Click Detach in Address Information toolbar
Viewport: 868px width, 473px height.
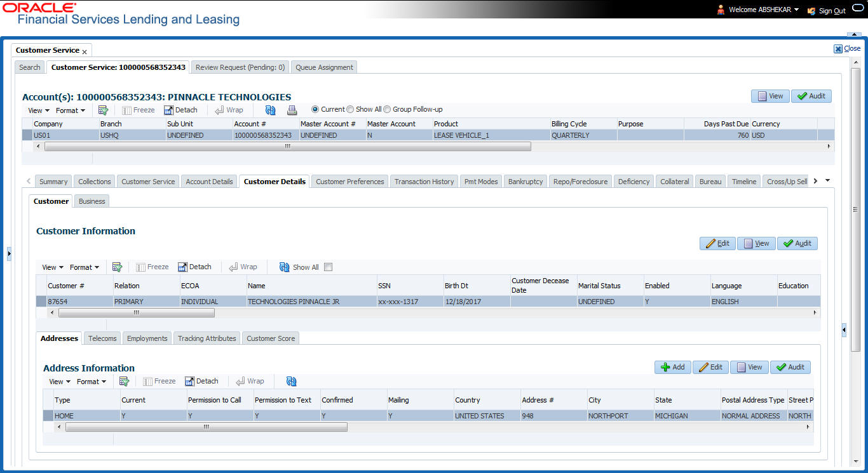coord(201,382)
